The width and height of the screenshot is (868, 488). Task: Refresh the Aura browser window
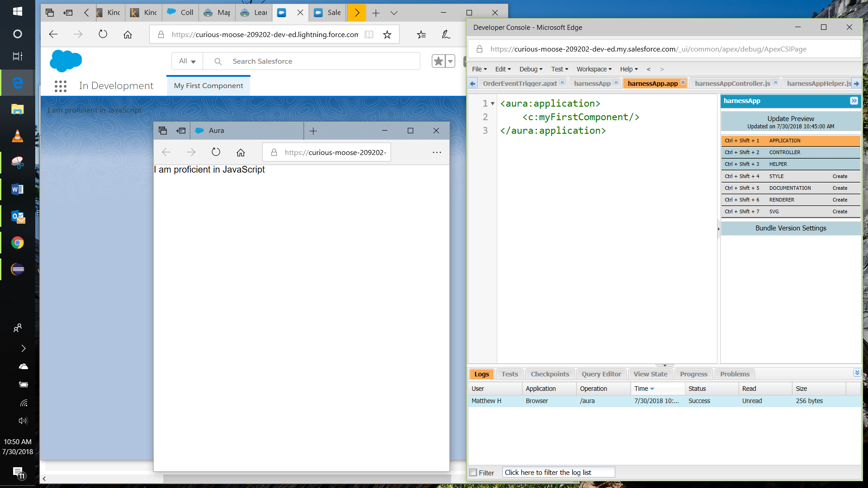[x=216, y=152]
